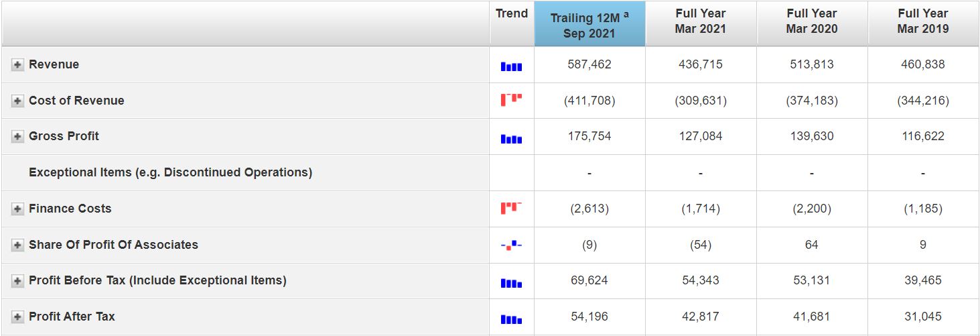
Task: Expand the Cost of Revenue row
Action: tap(17, 101)
